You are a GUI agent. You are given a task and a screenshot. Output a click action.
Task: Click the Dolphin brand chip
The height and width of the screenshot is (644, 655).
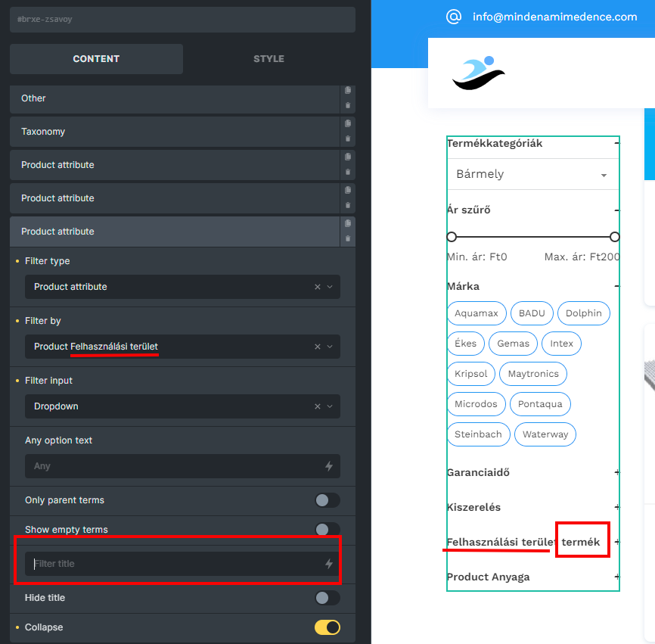pyautogui.click(x=583, y=313)
